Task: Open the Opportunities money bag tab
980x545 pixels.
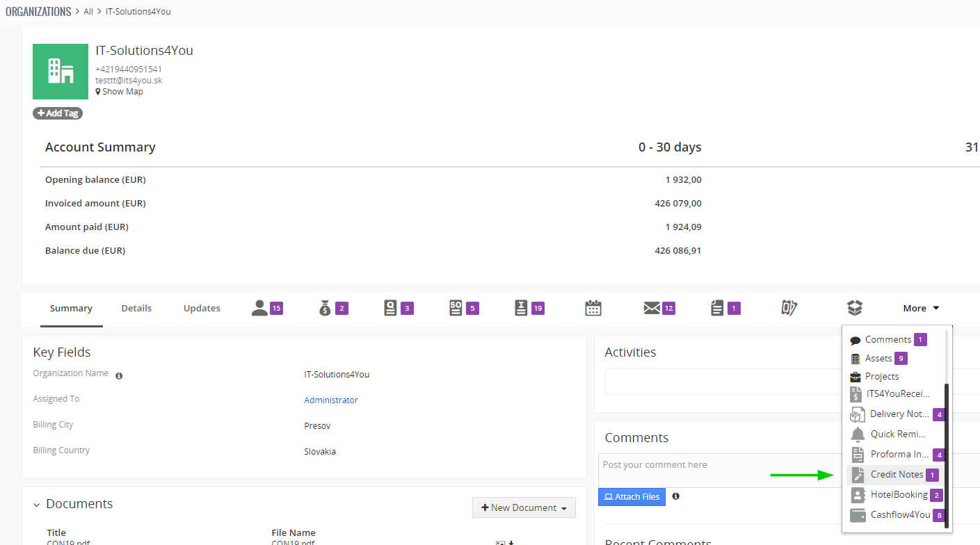Action: [x=325, y=308]
